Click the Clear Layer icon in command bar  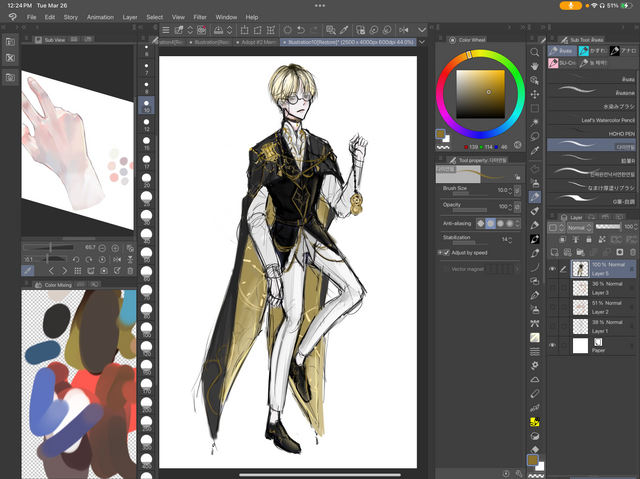(287, 30)
